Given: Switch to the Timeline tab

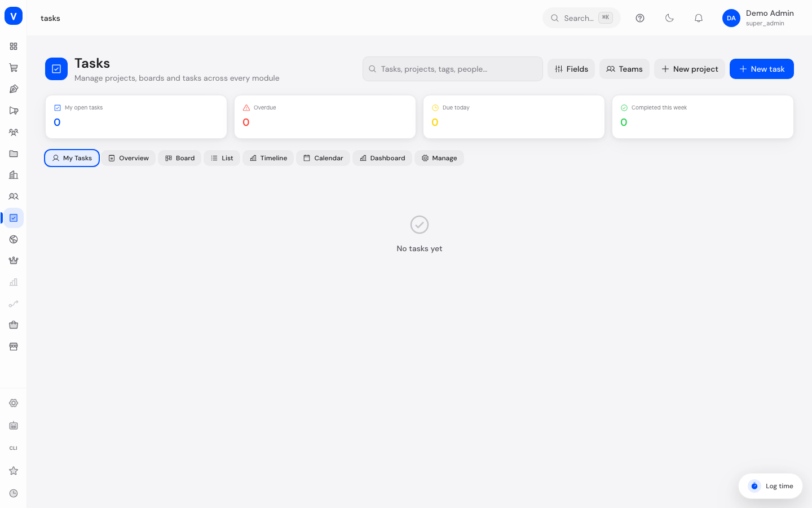Looking at the screenshot, I should click(268, 158).
